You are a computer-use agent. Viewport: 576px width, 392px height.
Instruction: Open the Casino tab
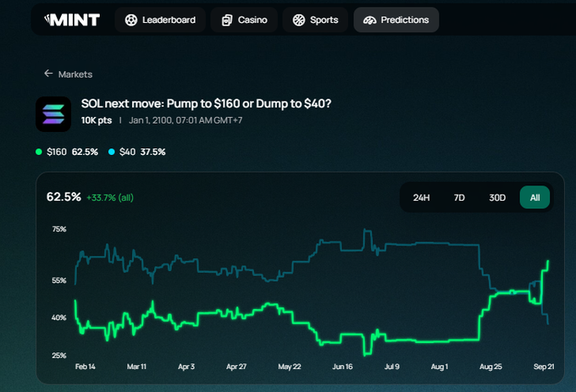click(x=244, y=19)
